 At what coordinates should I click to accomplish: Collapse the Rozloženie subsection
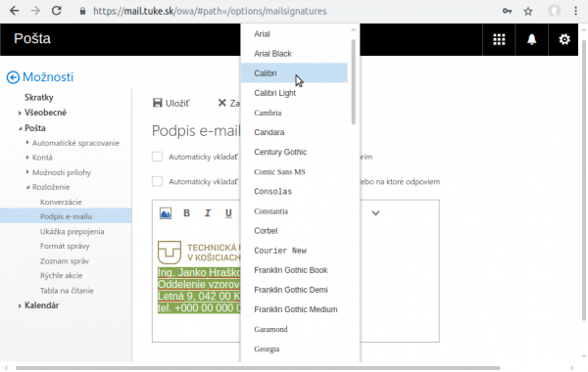[27, 187]
